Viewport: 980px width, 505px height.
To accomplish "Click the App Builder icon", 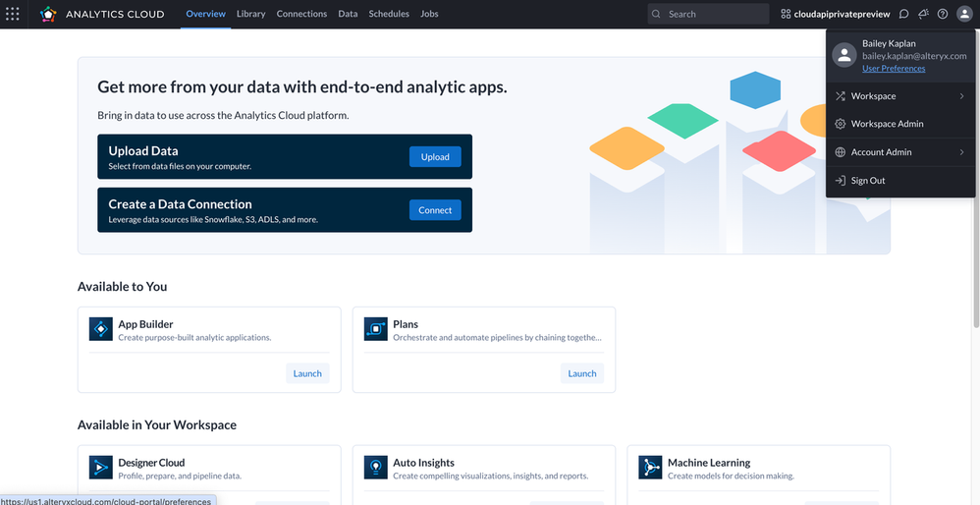I will 100,329.
